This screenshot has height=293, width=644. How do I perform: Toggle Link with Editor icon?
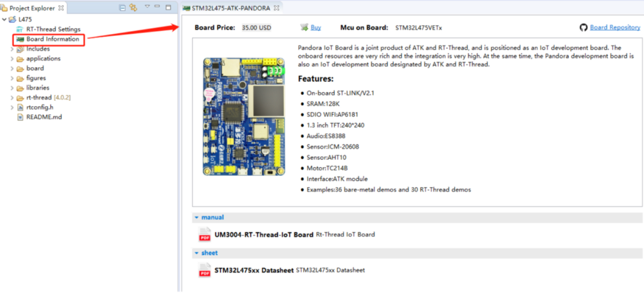point(133,7)
